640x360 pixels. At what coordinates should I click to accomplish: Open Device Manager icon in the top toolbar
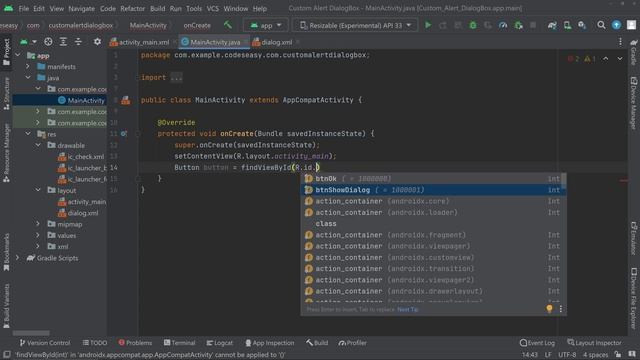567,25
